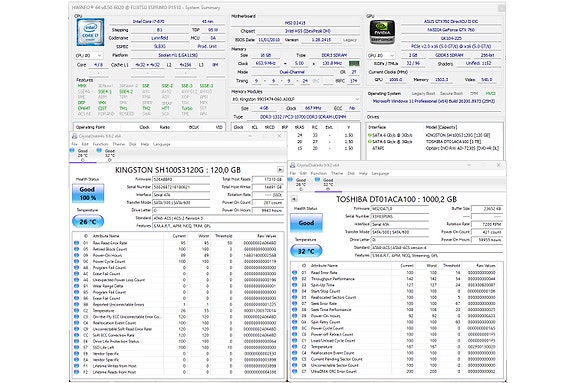Image resolution: width=575 pixels, height=383 pixels.
Task: Click green dot beside TOSHIBA drive in Drives list
Action: coord(370,141)
